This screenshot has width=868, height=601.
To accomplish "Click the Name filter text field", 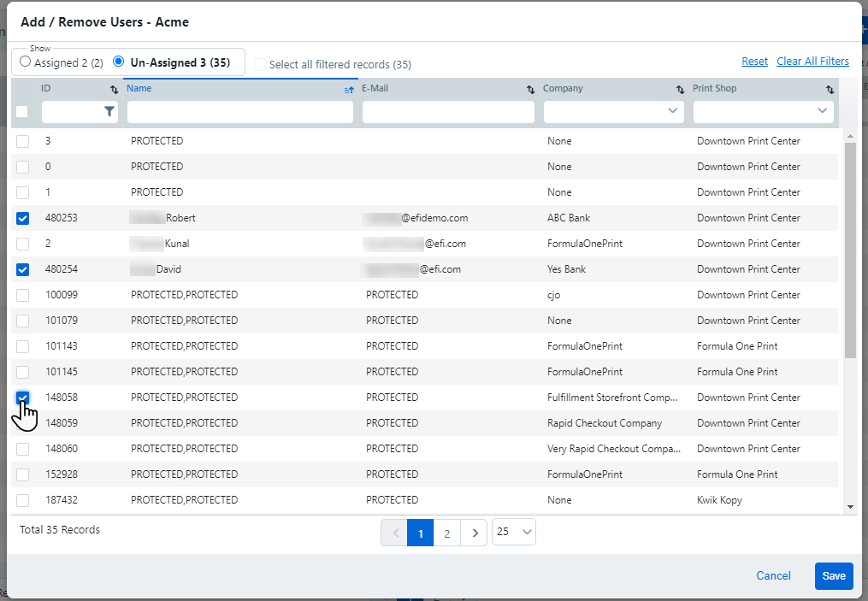I will (239, 112).
